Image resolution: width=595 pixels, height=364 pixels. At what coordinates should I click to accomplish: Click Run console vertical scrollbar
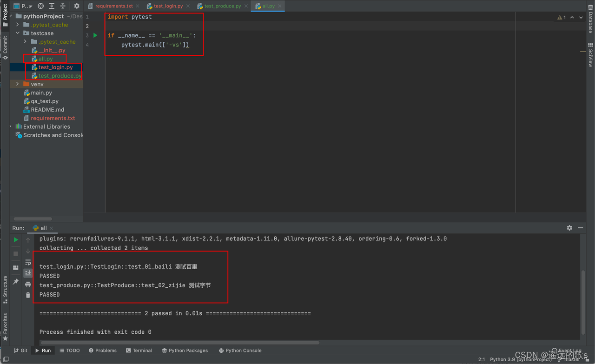coord(583,301)
